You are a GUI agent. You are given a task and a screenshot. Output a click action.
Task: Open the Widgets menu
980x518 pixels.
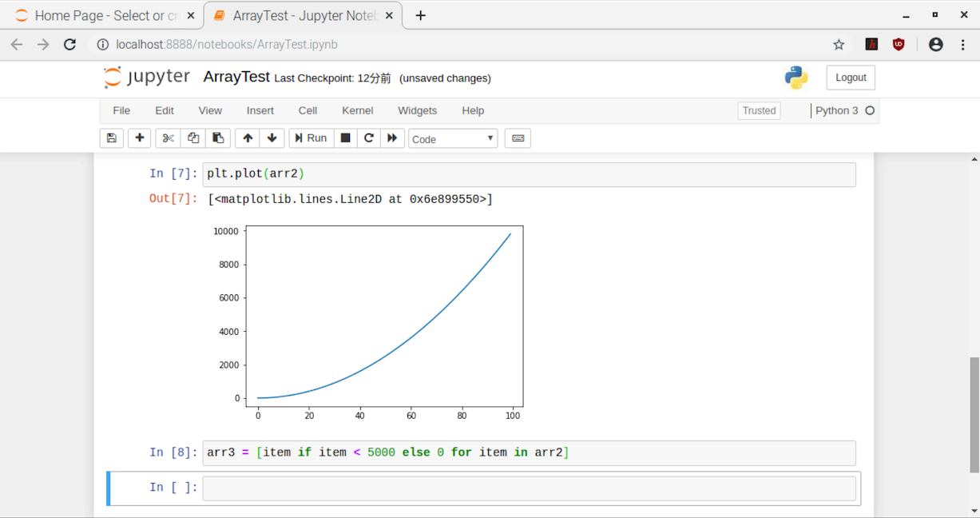417,110
